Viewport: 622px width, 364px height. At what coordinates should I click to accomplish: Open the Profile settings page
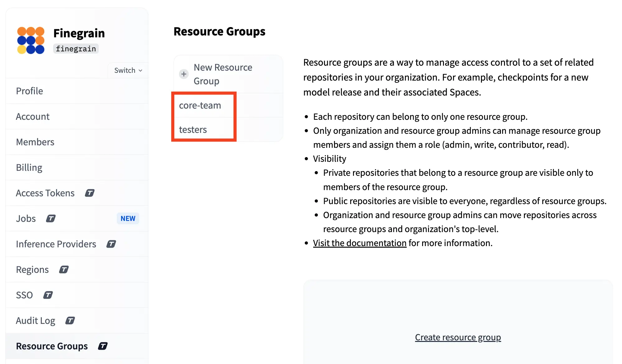[30, 91]
